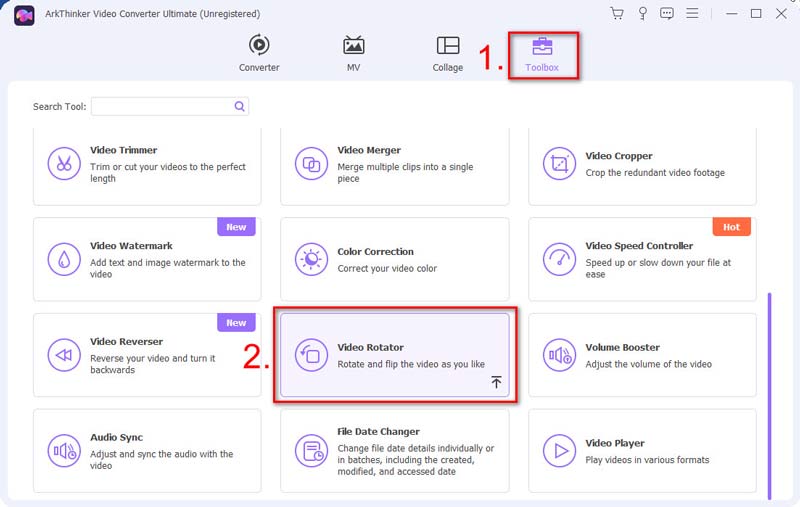This screenshot has height=507, width=800.
Task: Click the New badge on Video Watermark
Action: pos(236,227)
